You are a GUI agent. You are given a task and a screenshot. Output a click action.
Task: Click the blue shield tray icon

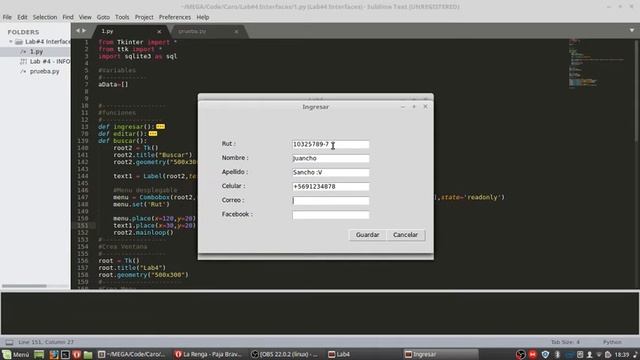point(545,354)
